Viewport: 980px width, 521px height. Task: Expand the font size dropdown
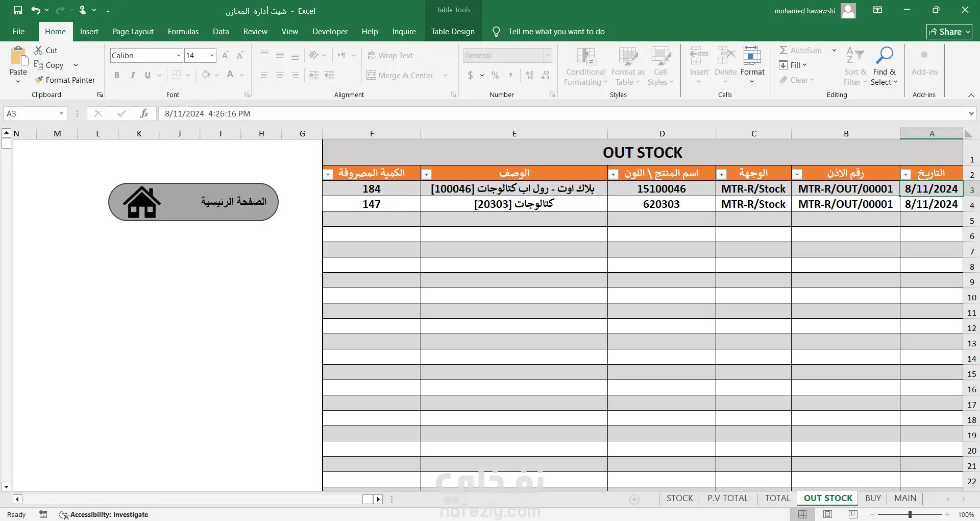(x=212, y=55)
